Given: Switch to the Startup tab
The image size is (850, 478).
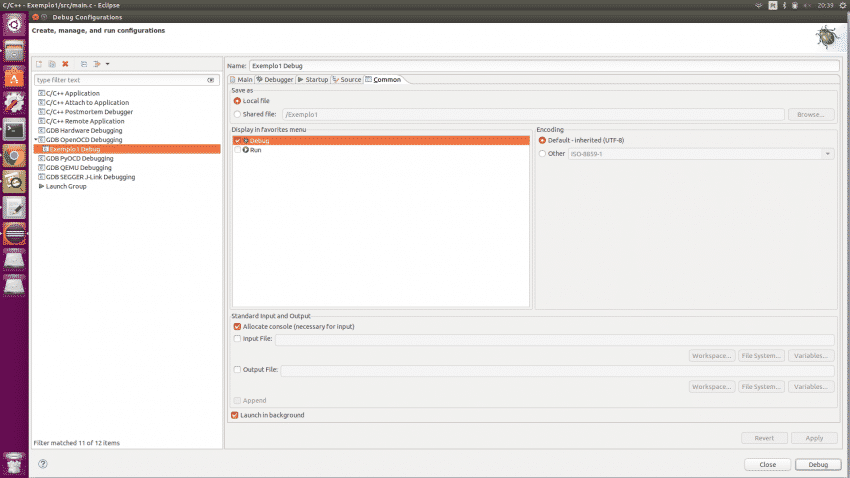Looking at the screenshot, I should (313, 80).
